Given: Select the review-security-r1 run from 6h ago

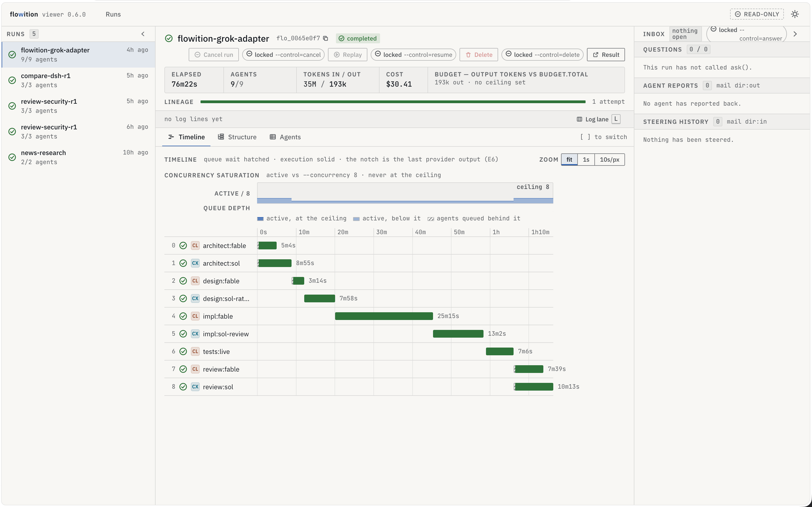Looking at the screenshot, I should [x=78, y=132].
